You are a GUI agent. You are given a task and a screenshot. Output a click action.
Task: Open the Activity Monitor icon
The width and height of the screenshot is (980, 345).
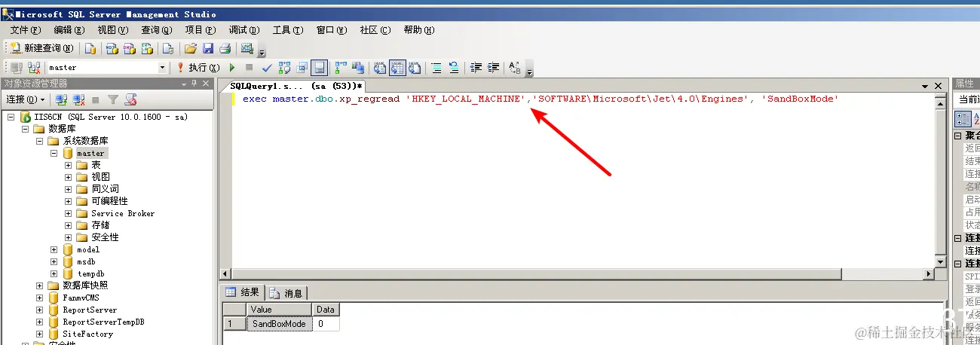pyautogui.click(x=247, y=49)
